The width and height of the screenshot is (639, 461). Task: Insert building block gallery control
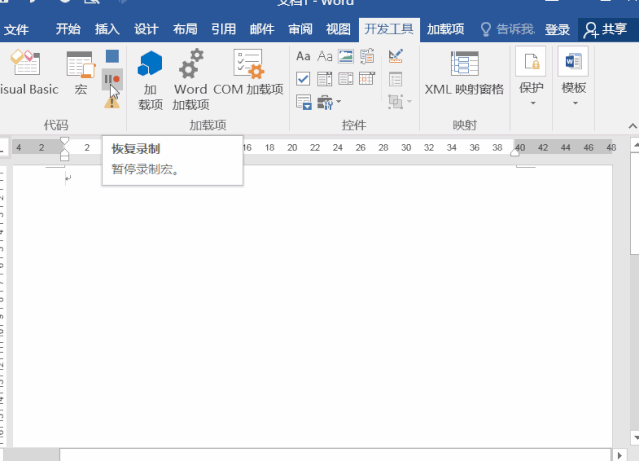[x=367, y=56]
